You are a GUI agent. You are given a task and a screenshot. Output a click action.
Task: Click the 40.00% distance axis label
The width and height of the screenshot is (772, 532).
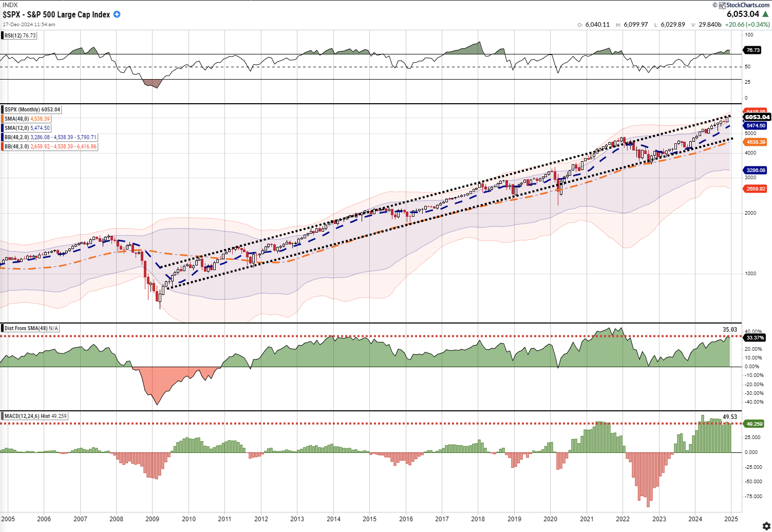pos(754,331)
